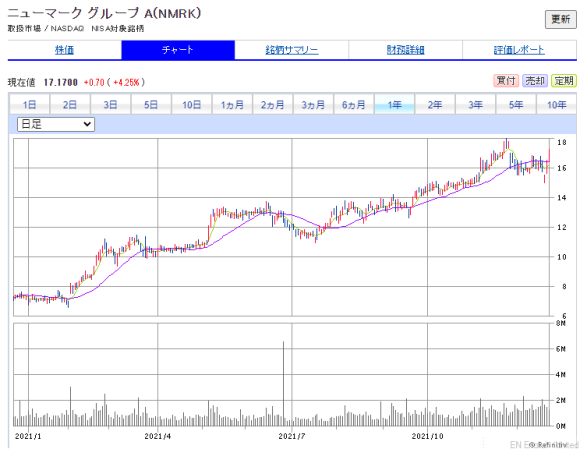Set chart range to 2カ月

[273, 105]
